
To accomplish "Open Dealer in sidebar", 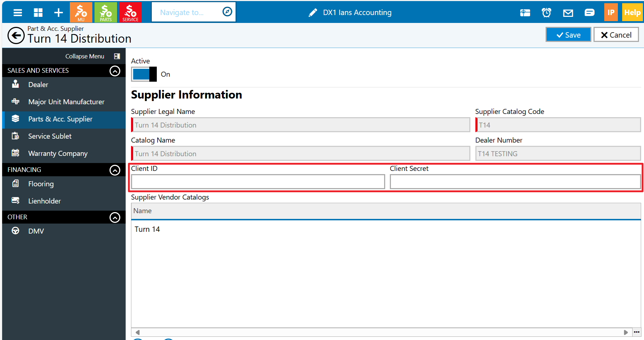I will [x=64, y=85].
